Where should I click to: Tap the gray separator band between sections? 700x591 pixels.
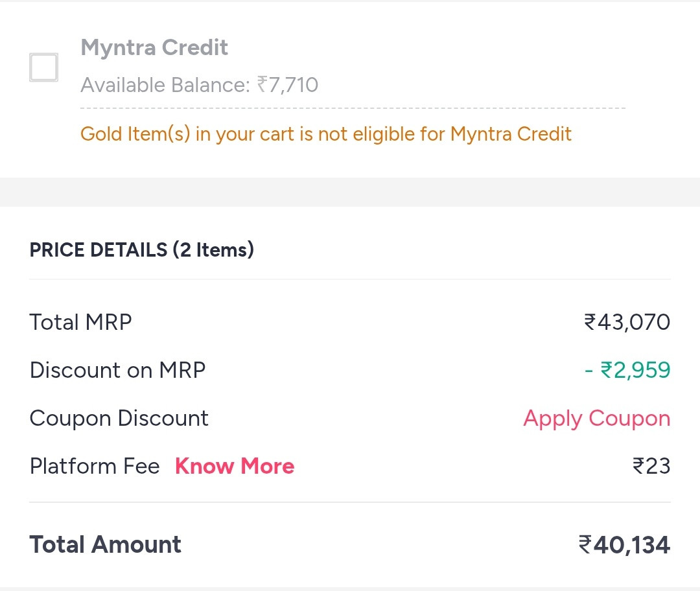[x=350, y=192]
